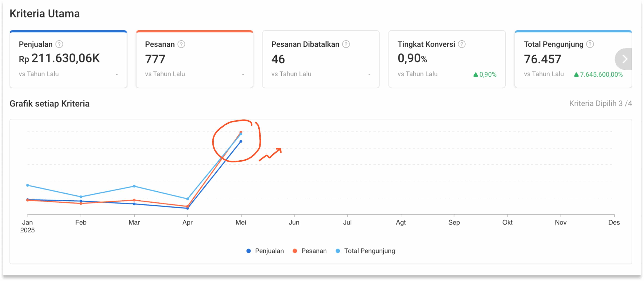Click the Kriteria Dipilih 3/4 text
The image size is (644, 281).
601,104
